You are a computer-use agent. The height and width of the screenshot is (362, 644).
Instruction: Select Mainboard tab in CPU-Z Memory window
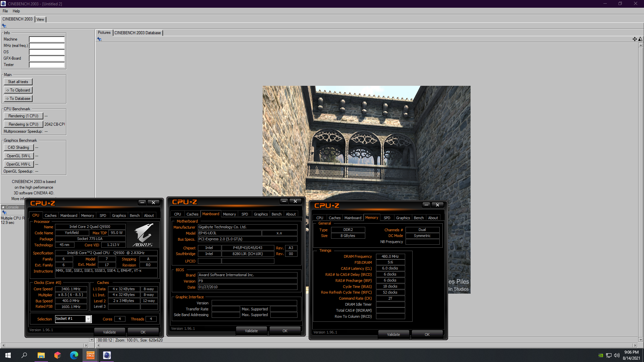pyautogui.click(x=353, y=218)
